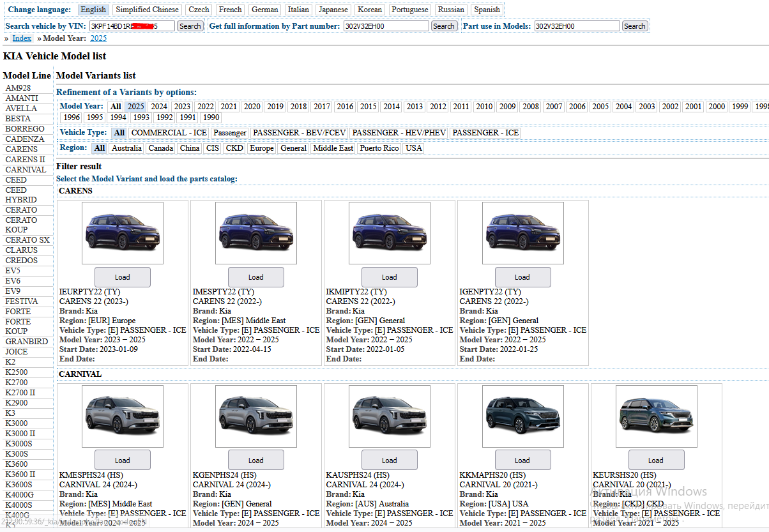This screenshot has width=769, height=532.
Task: Switch language to Russian
Action: tap(452, 10)
